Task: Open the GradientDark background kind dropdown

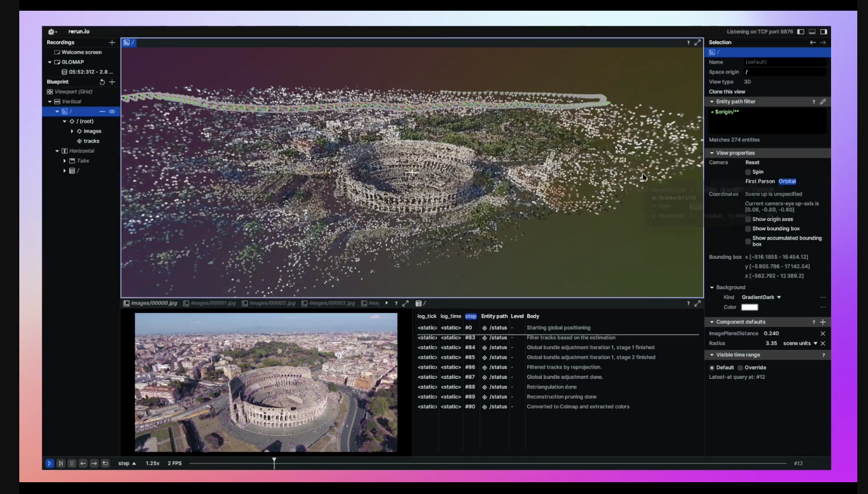Action: point(761,297)
